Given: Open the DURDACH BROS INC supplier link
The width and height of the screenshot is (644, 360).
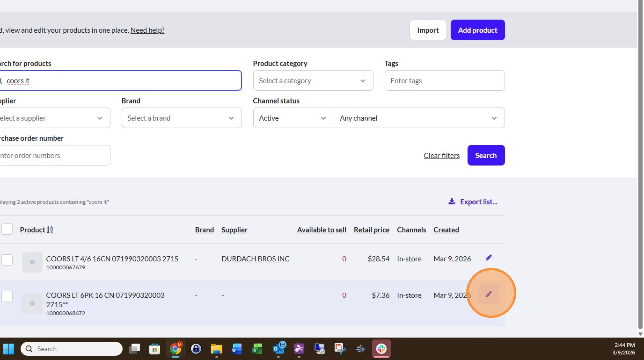Looking at the screenshot, I should (x=256, y=259).
